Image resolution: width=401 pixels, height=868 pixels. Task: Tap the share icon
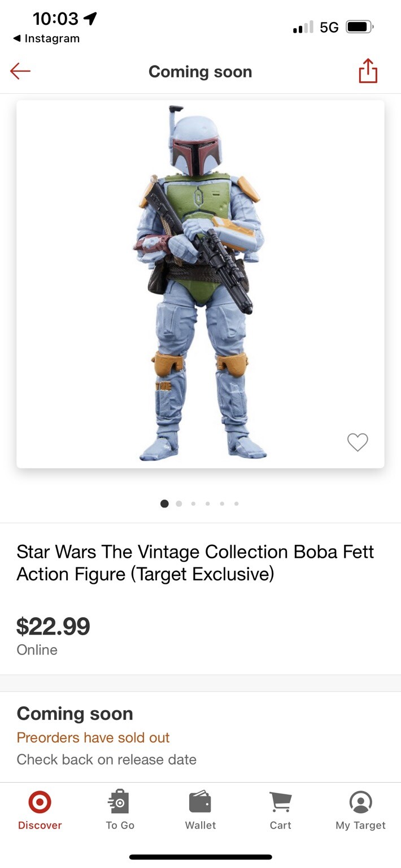point(368,71)
